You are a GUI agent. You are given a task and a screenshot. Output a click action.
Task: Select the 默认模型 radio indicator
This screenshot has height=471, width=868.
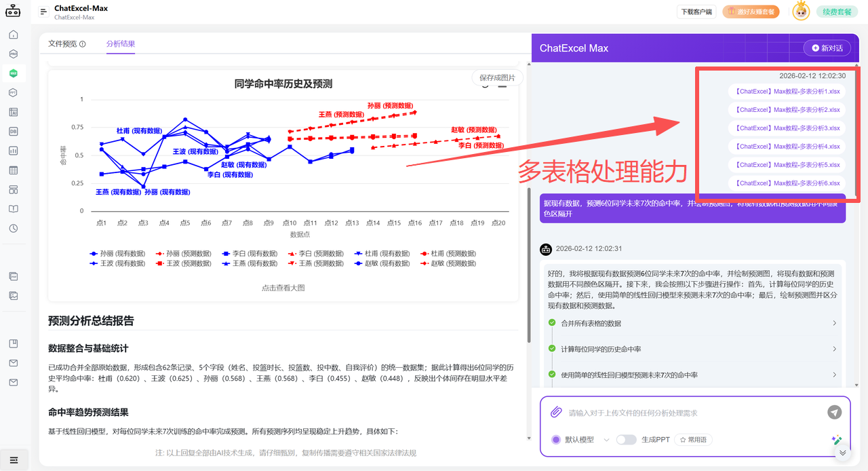coord(555,439)
